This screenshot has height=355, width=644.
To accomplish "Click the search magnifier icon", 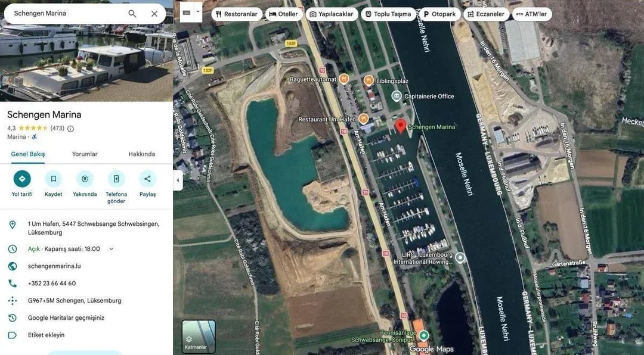I will tap(132, 13).
